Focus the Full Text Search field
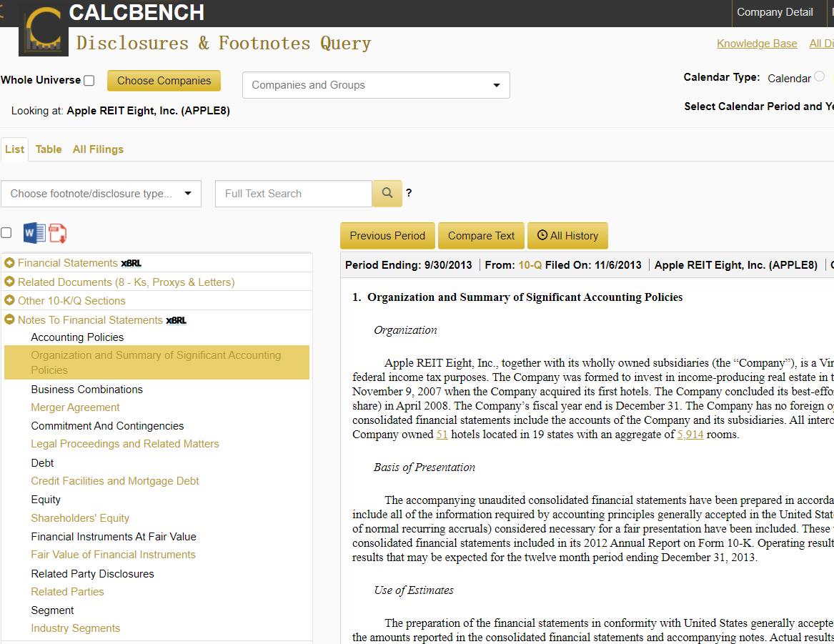The width and height of the screenshot is (834, 644). tap(293, 194)
